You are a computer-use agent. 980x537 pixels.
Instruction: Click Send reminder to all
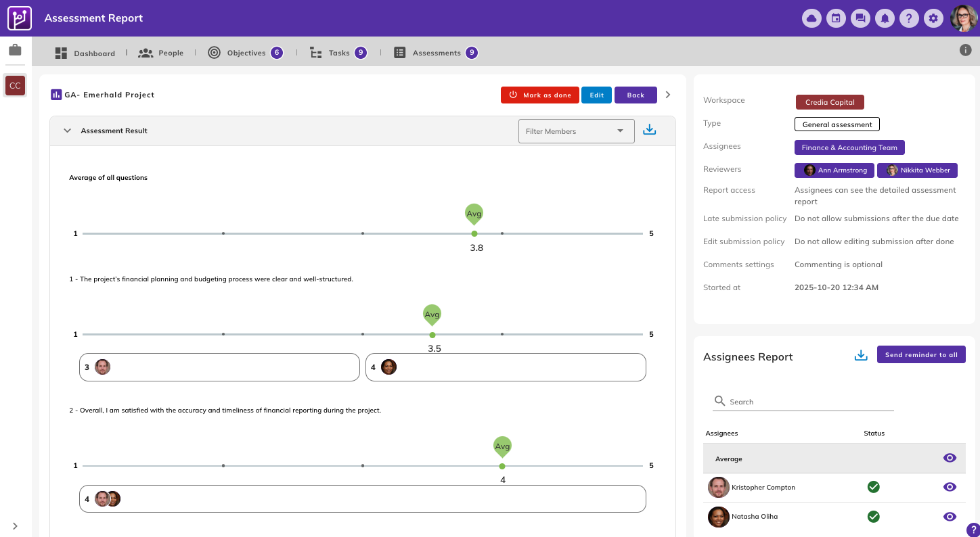pos(921,354)
